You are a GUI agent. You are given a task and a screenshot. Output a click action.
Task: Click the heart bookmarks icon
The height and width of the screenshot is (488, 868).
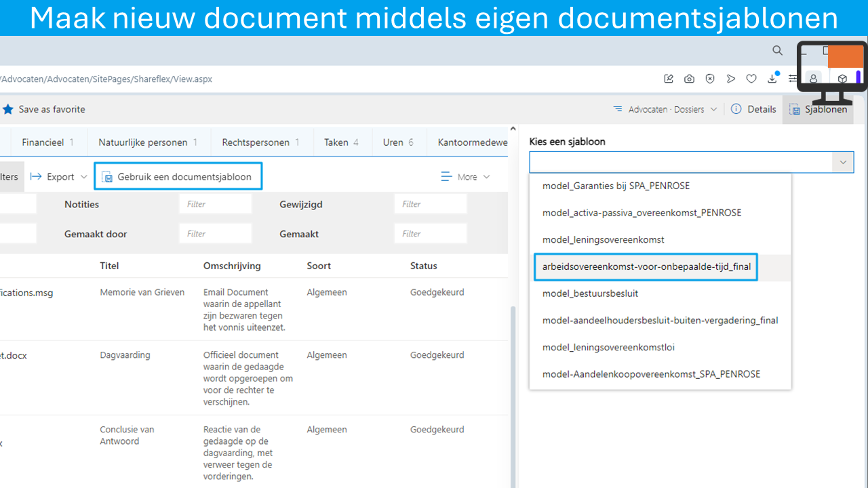751,79
